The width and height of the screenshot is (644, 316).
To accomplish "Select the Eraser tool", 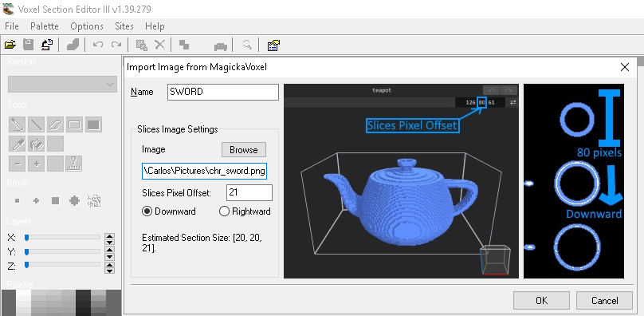I will click(x=55, y=124).
